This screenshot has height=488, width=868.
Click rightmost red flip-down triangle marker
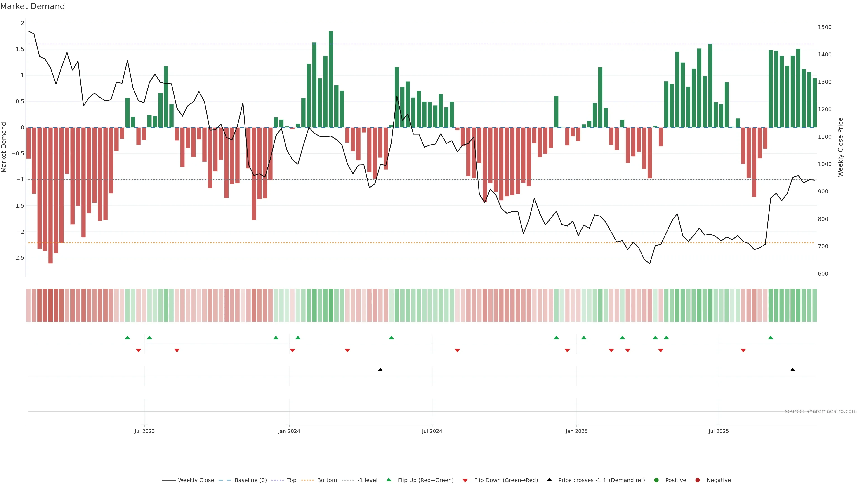pyautogui.click(x=743, y=351)
